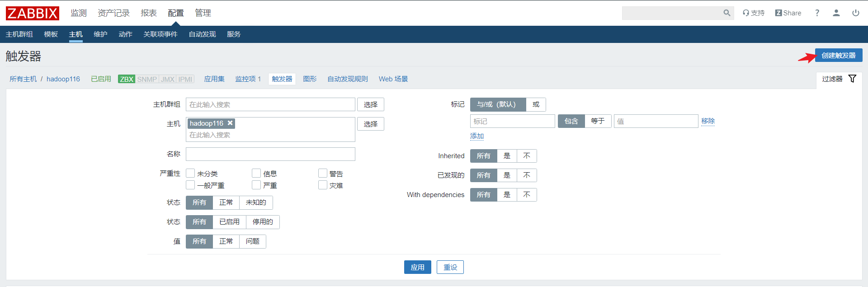Click 选择 next to 主机群组

(371, 104)
